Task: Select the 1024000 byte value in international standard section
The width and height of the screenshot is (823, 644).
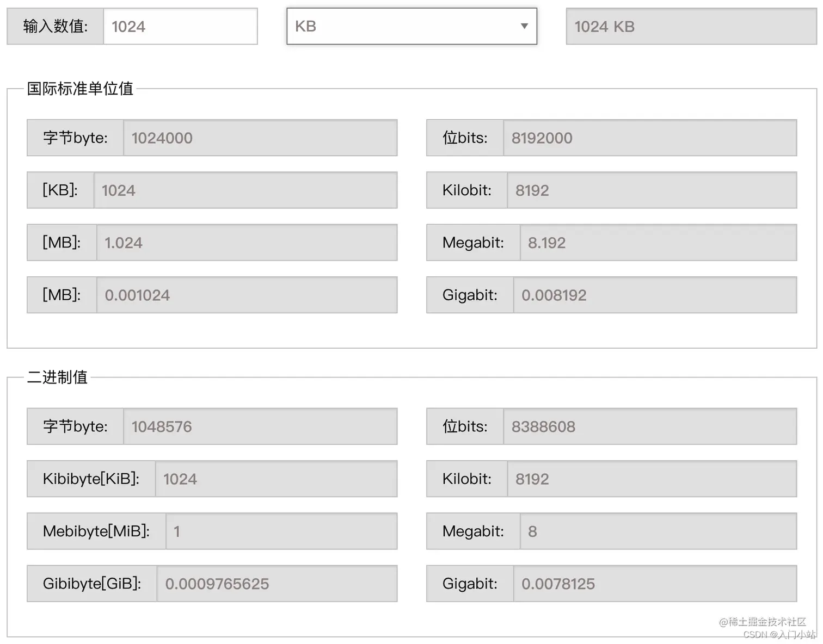Action: (x=260, y=138)
